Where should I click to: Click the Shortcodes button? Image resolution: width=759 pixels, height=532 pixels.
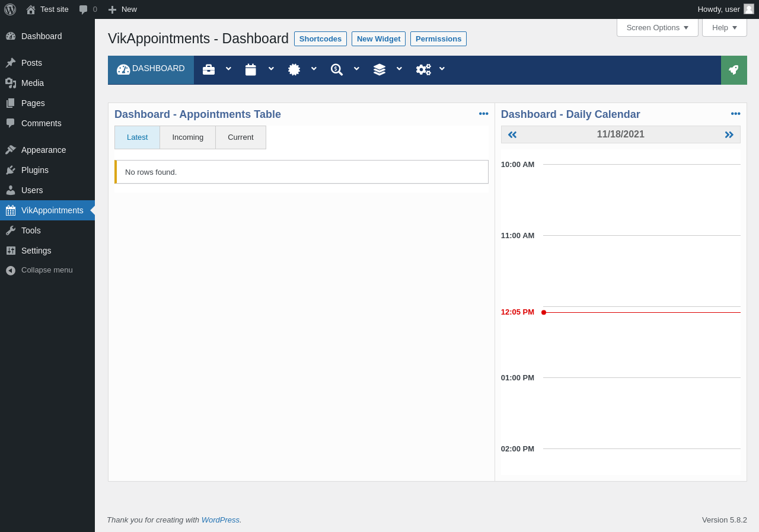pyautogui.click(x=320, y=39)
